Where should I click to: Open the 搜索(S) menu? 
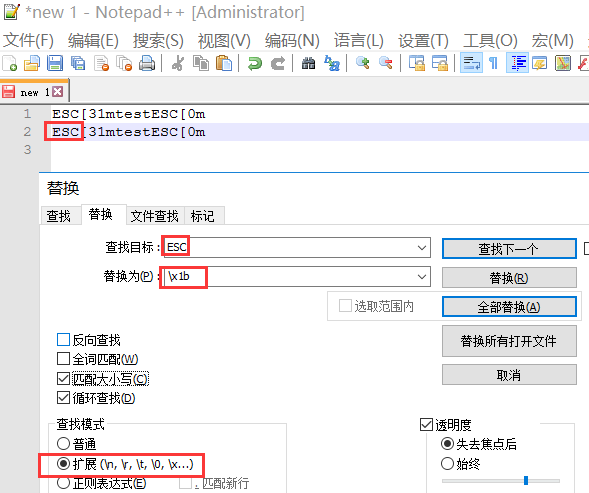click(x=158, y=41)
